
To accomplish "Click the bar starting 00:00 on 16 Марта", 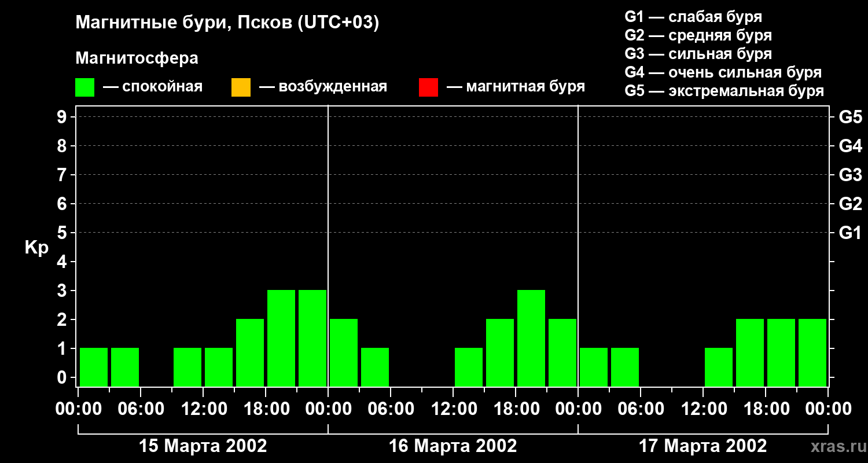I will coord(344,352).
